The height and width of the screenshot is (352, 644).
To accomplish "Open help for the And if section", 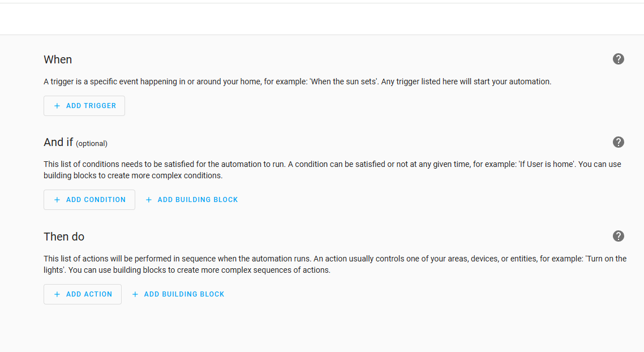I will click(618, 142).
